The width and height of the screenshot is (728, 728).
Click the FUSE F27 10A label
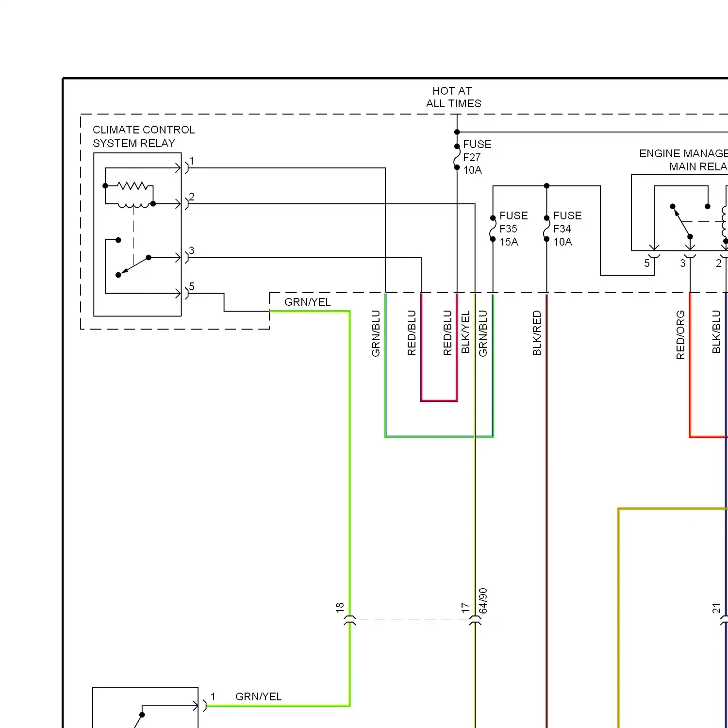pyautogui.click(x=477, y=157)
